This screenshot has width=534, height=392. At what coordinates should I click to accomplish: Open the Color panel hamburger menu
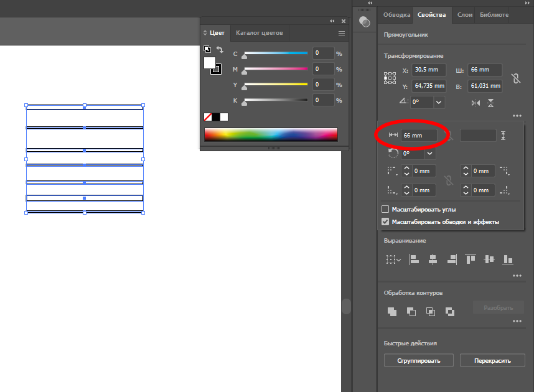pos(342,33)
